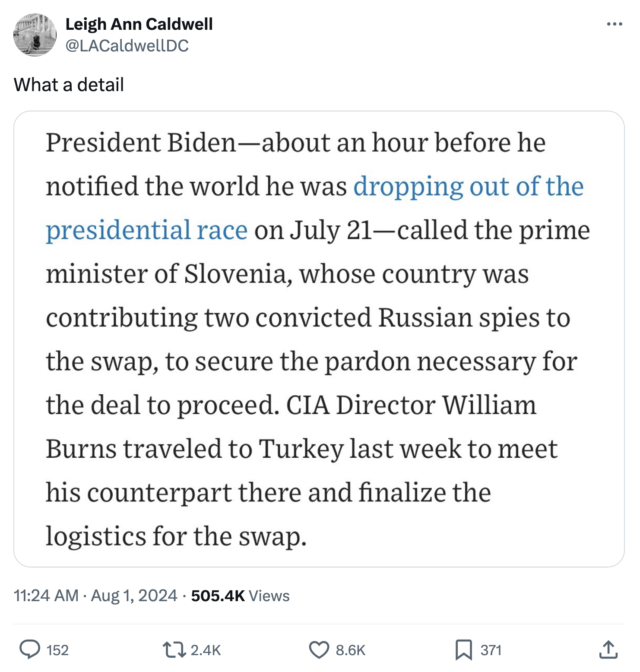Screen dimensions: 640x672
Task: Click the 8.6K likes count
Action: [x=350, y=650]
